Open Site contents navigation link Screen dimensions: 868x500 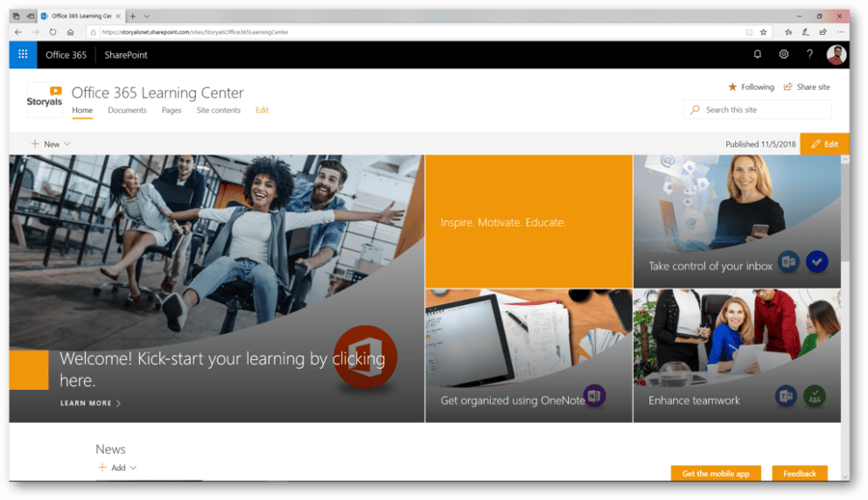tap(219, 110)
